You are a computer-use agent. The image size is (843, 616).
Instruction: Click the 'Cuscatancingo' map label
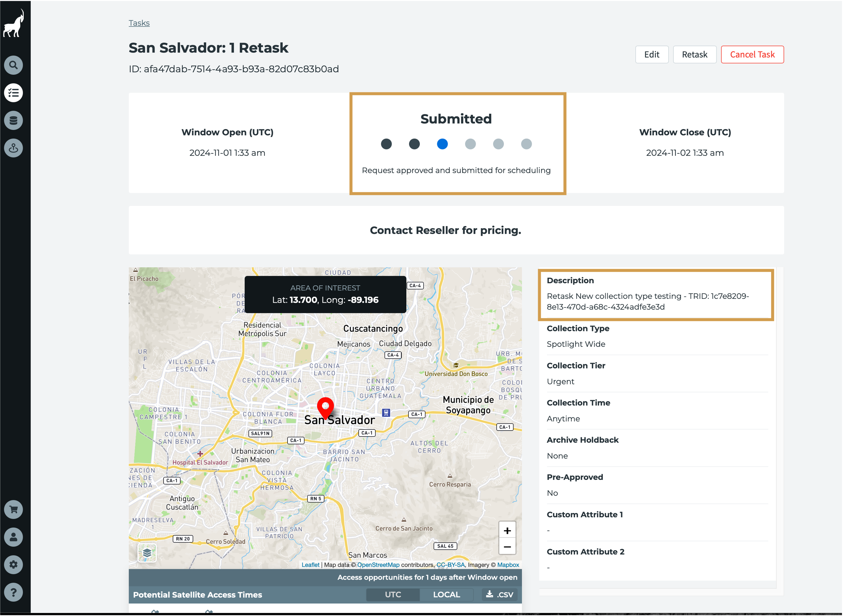[x=373, y=329]
